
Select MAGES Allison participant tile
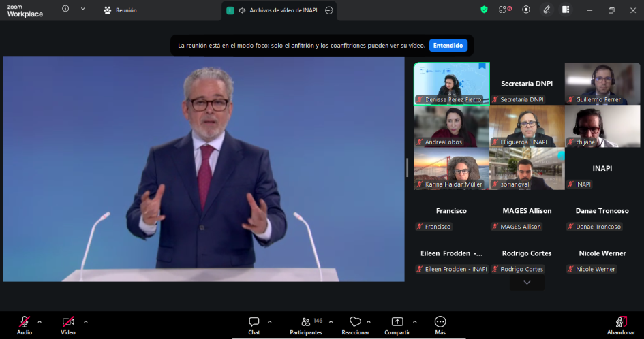click(527, 211)
